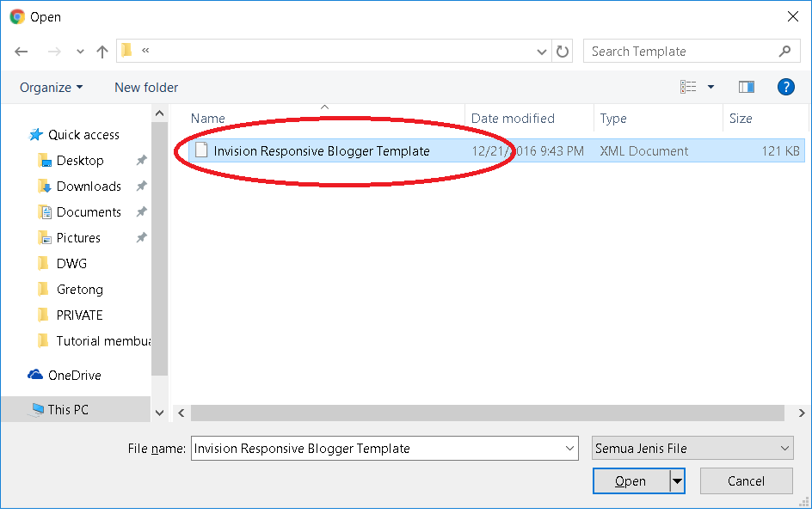
Task: Click the pin icon next to Documents
Action: 141,211
